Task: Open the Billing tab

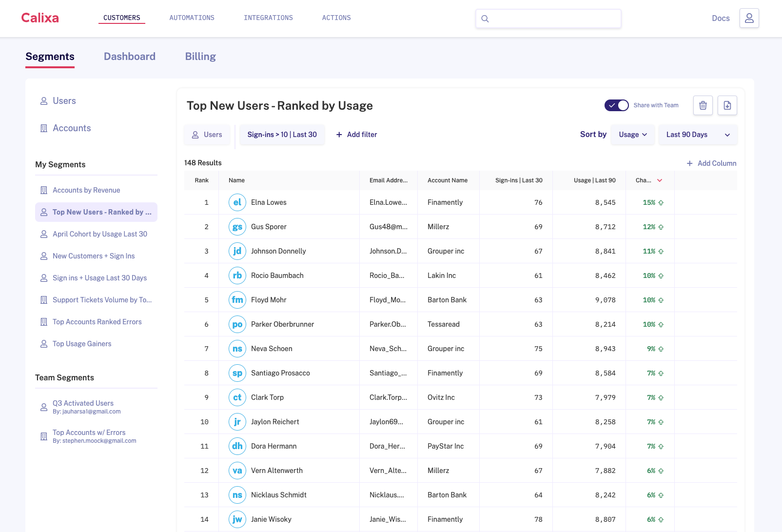Action: (200, 57)
